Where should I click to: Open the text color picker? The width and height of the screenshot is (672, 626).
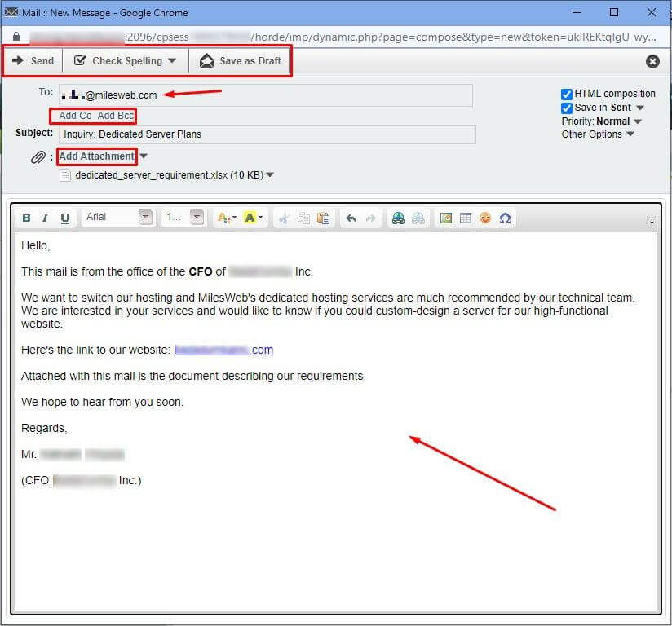[x=226, y=218]
